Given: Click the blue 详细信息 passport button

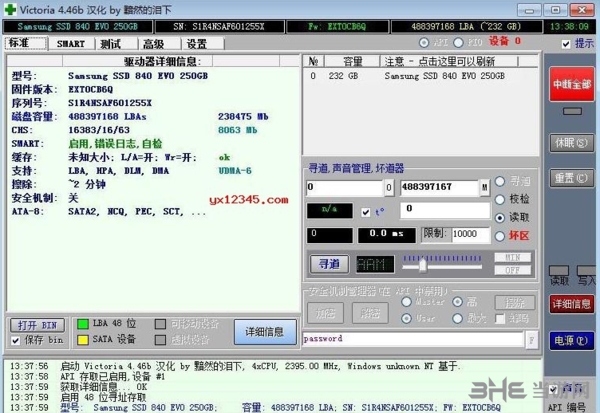Looking at the screenshot, I should 265,331.
